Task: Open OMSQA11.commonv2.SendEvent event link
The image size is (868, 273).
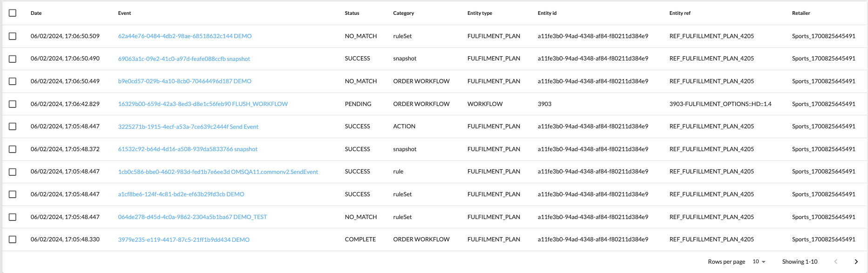Action: (218, 172)
